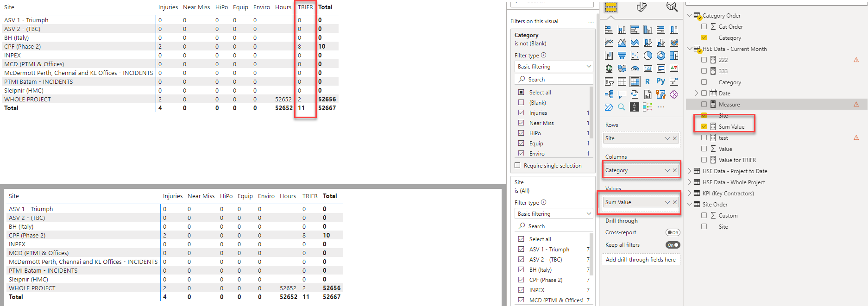
Task: Select the decomposition tree visual
Action: click(609, 94)
